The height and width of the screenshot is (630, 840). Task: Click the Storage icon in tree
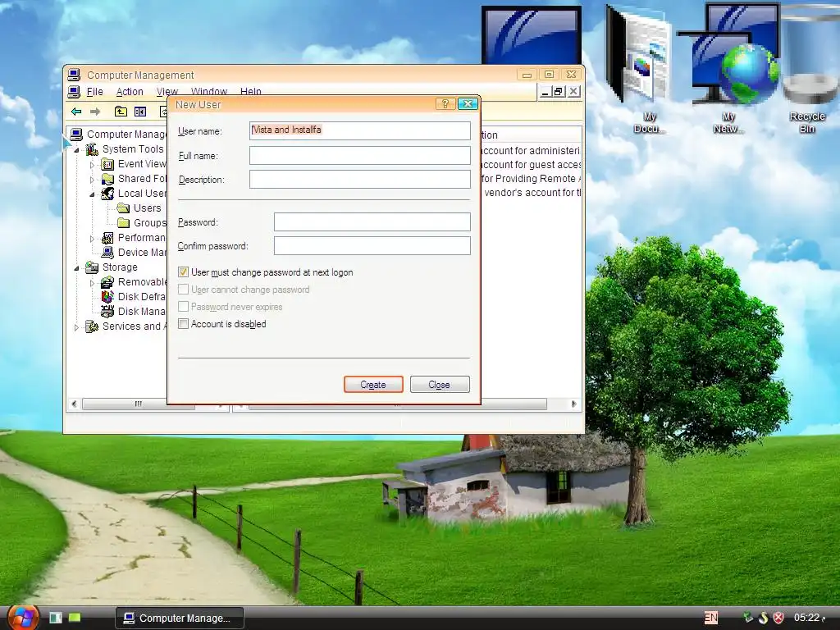92,267
